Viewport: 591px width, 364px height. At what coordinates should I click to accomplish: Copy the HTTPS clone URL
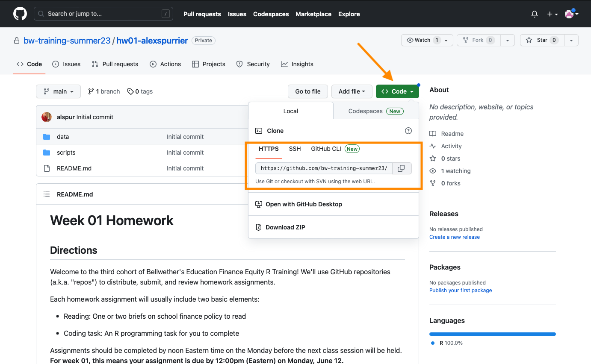click(x=401, y=168)
